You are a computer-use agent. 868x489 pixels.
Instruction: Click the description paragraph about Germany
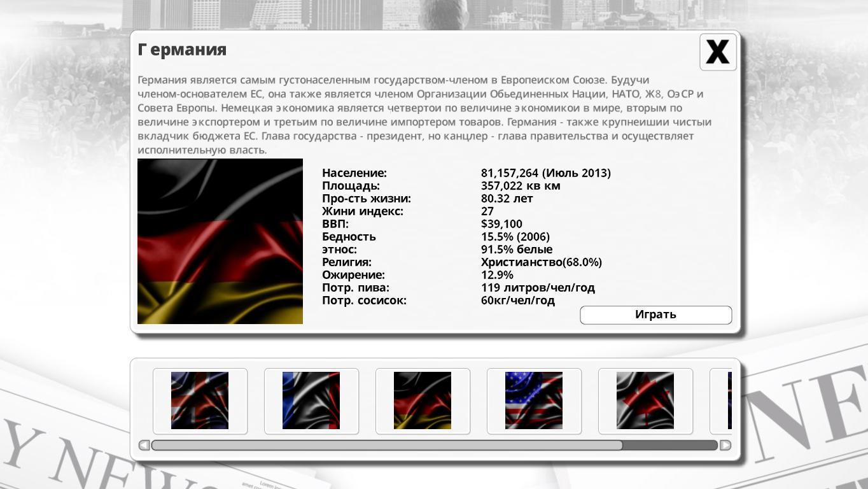[424, 115]
